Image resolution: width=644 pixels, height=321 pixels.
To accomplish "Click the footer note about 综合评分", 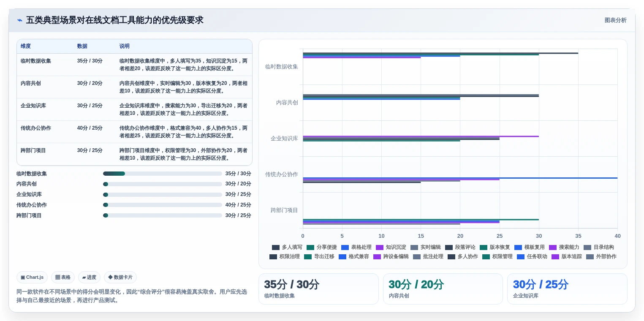I will [132, 296].
